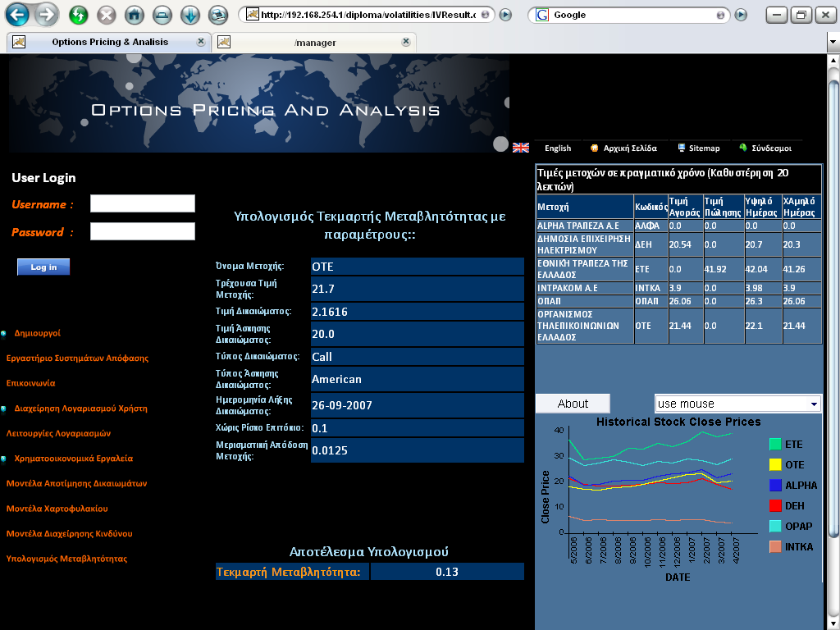The width and height of the screenshot is (840, 630).
Task: Open Υπολογισμός Μεταβλητότητας link
Action: [66, 559]
